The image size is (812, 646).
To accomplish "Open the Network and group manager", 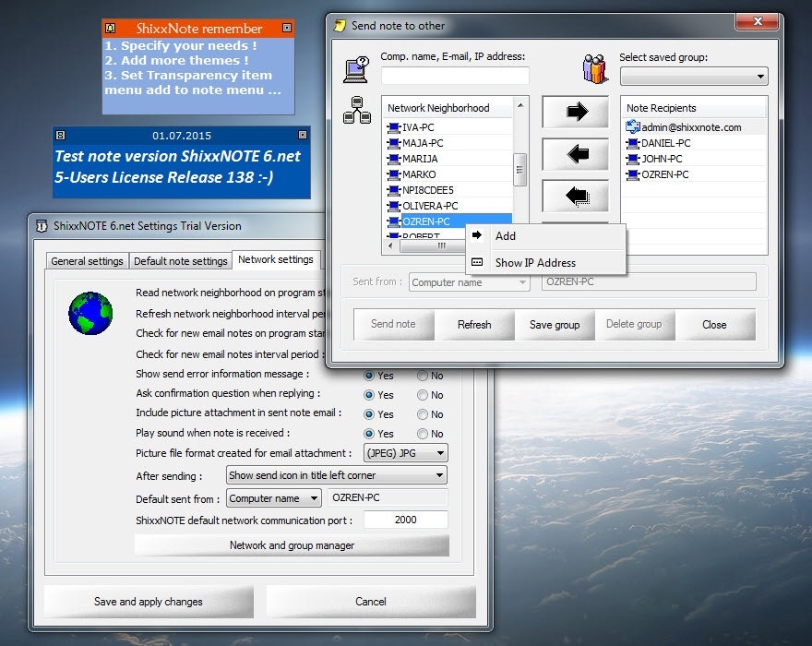I will pos(292,545).
